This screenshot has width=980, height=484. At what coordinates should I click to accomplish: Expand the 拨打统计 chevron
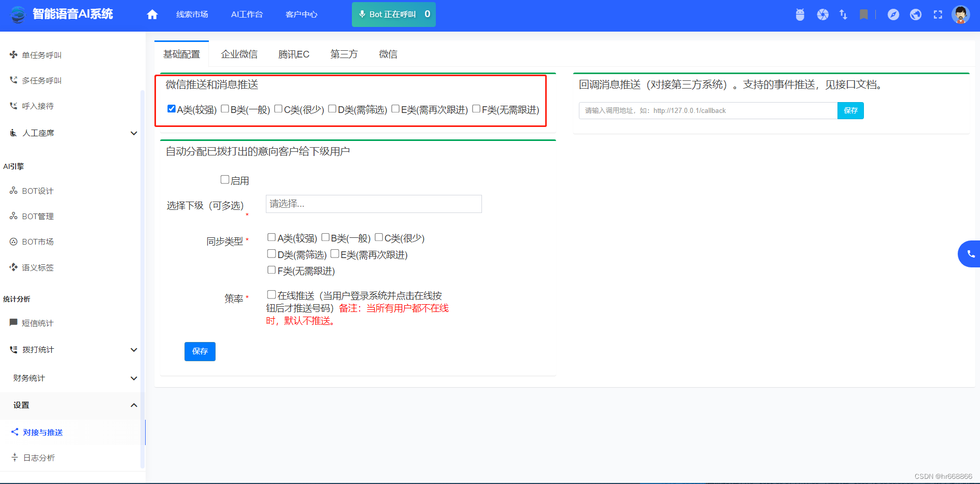pos(134,350)
